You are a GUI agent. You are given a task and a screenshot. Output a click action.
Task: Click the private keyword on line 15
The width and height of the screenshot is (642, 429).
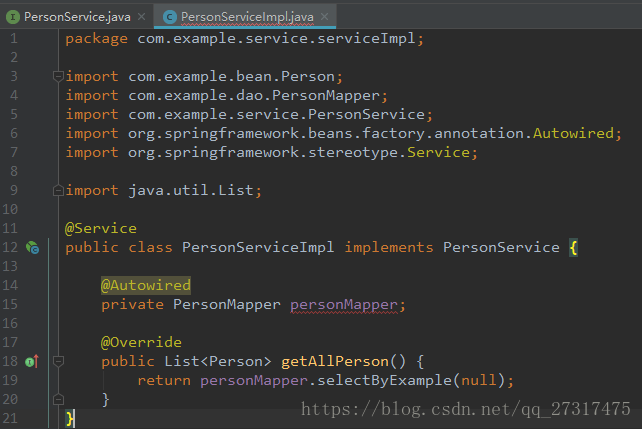click(x=132, y=305)
